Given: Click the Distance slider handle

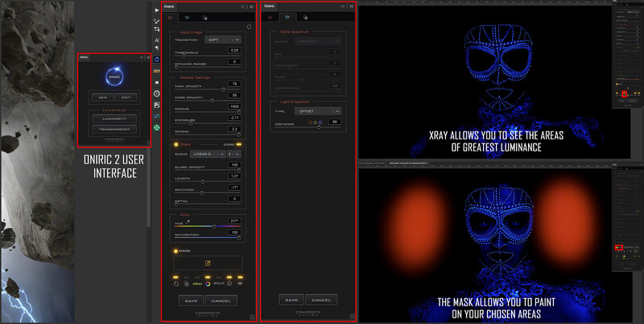Looking at the screenshot, I should tap(319, 127).
